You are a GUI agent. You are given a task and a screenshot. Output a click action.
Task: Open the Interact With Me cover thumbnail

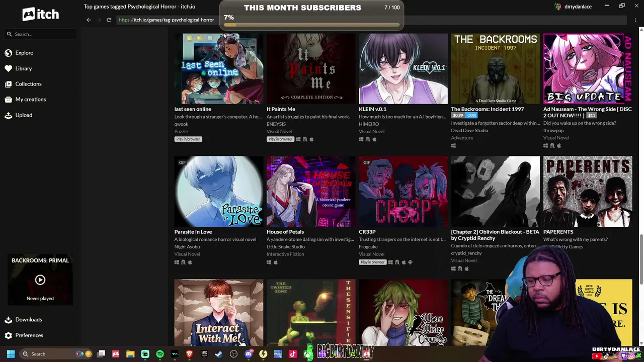pyautogui.click(x=219, y=312)
